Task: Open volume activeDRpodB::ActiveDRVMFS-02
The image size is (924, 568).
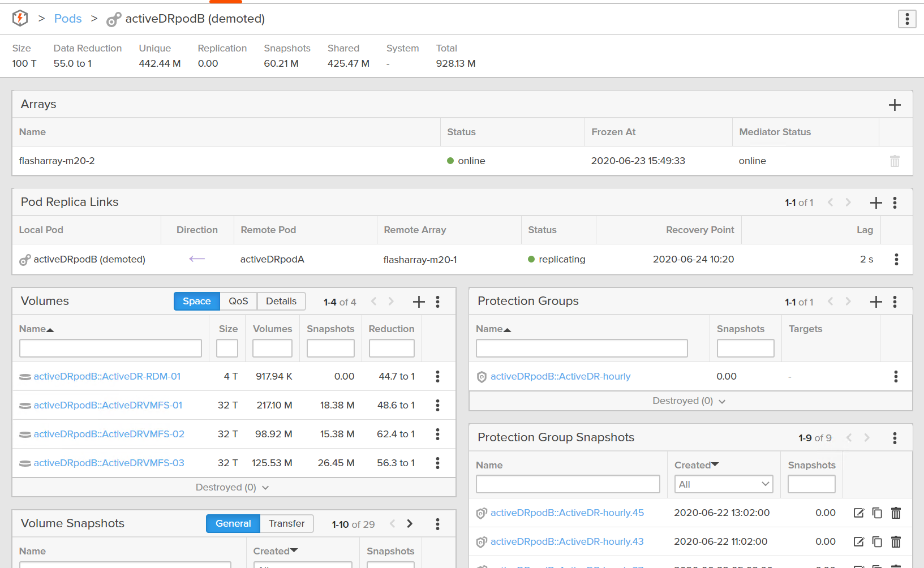Action: pos(109,434)
